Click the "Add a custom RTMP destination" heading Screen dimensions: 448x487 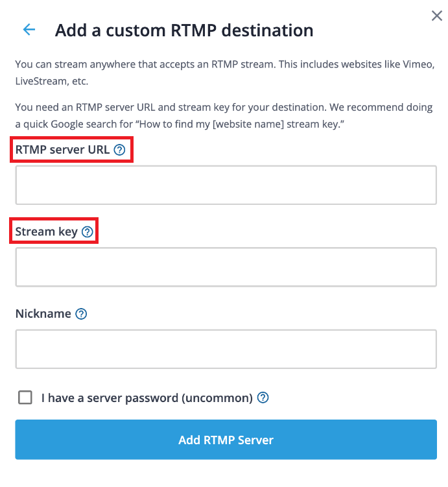click(x=184, y=30)
